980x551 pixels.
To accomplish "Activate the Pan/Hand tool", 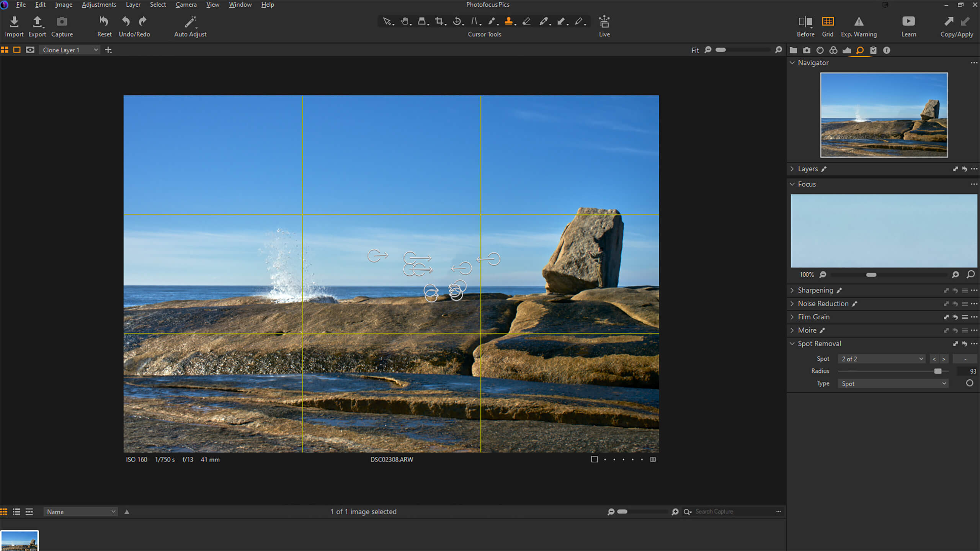I will 405,22.
